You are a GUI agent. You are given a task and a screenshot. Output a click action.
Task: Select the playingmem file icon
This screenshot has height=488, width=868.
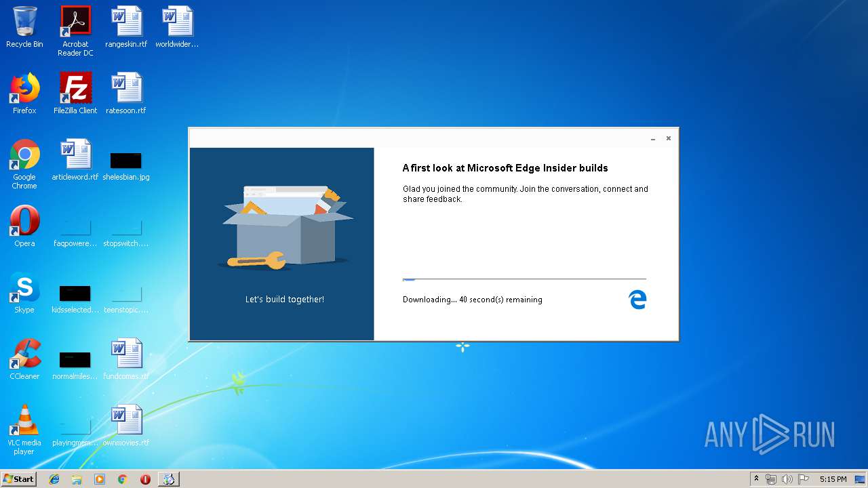point(75,432)
